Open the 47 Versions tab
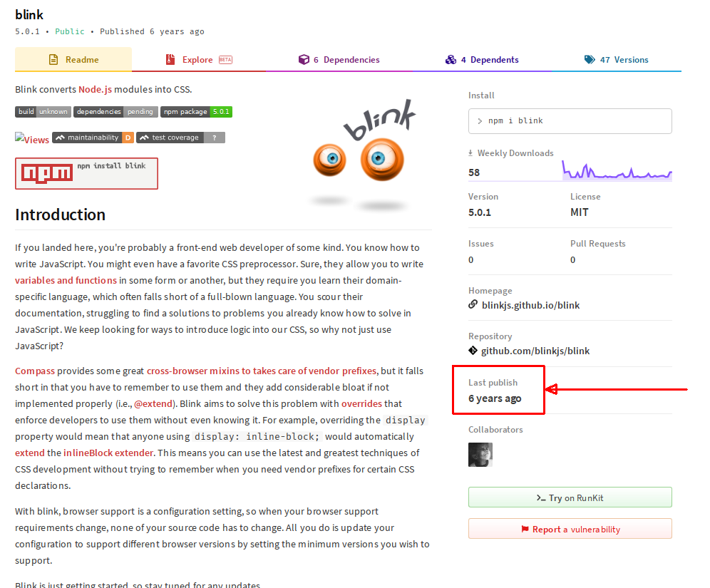Image resolution: width=710 pixels, height=588 pixels. pyautogui.click(x=617, y=59)
